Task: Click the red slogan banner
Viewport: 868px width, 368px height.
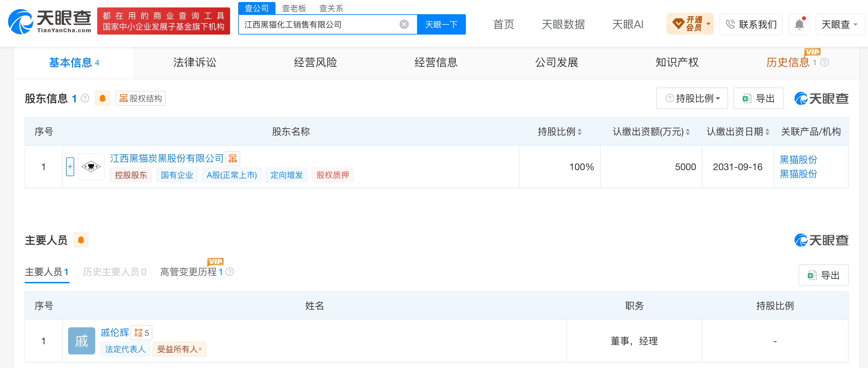Action: [x=164, y=21]
